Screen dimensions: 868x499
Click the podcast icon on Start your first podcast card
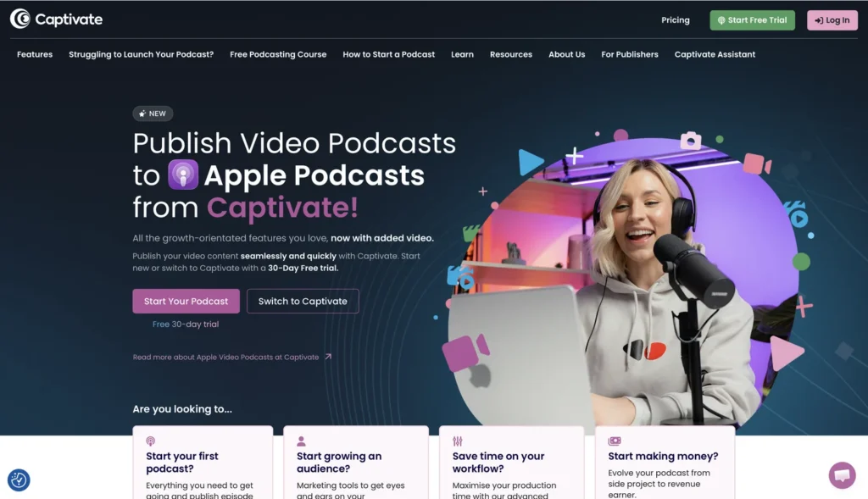[151, 441]
